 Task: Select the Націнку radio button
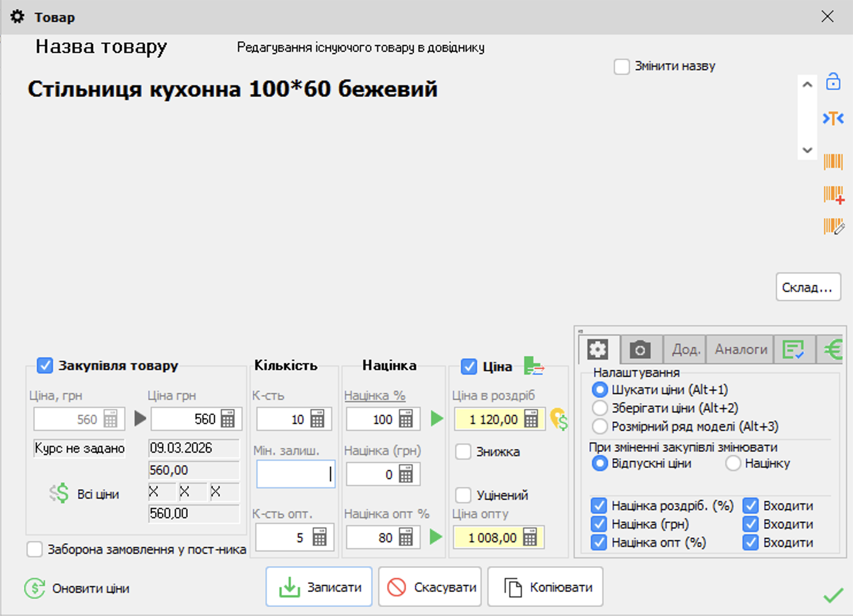click(733, 463)
